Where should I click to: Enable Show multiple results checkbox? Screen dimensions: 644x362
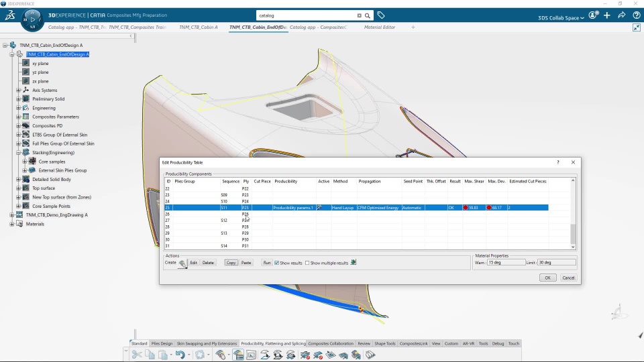[307, 263]
